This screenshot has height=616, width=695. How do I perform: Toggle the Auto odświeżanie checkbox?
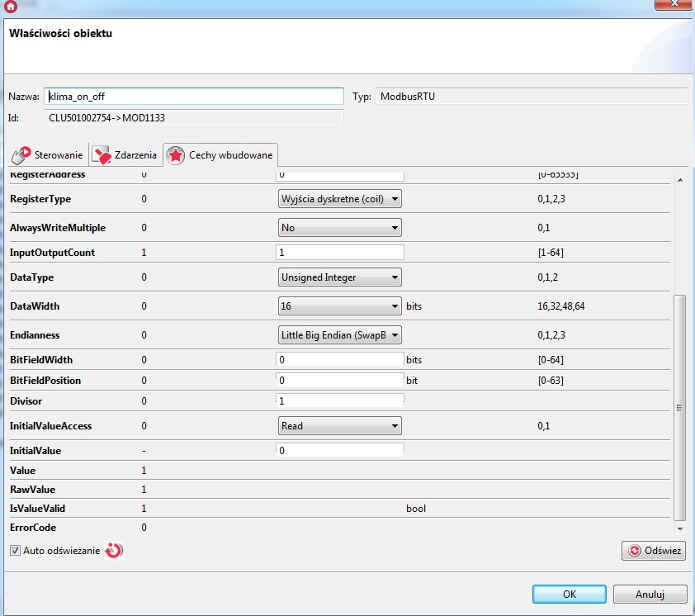15,551
